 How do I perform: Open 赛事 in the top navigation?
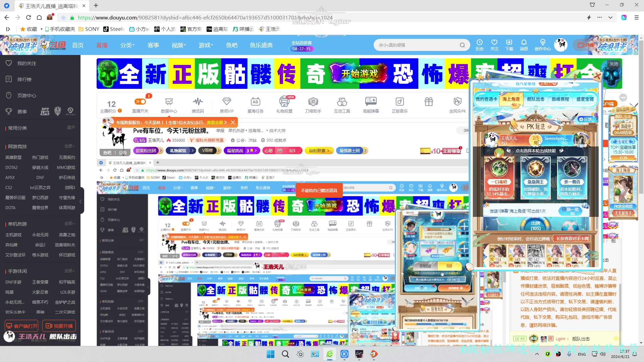point(153,45)
